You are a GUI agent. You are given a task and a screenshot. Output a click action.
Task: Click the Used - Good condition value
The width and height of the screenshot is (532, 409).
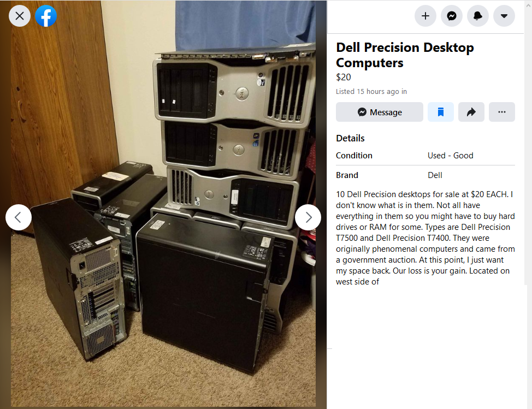[x=450, y=155]
